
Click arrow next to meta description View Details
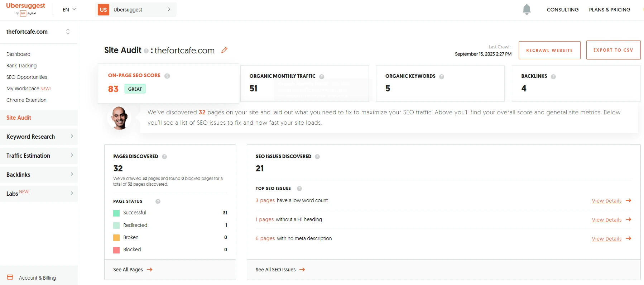(x=628, y=238)
